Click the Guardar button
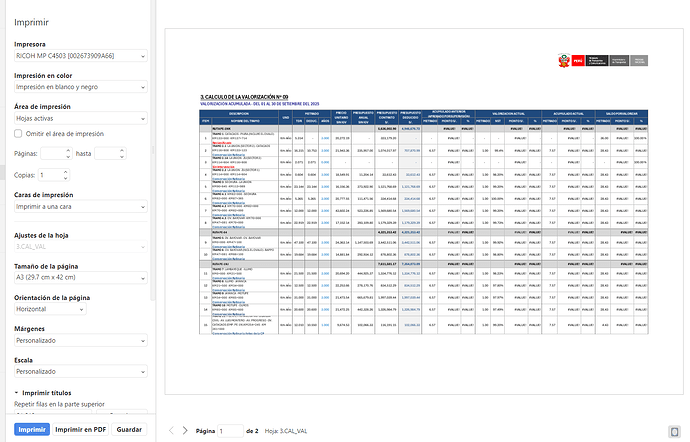Image resolution: width=690 pixels, height=442 pixels. coord(129,429)
